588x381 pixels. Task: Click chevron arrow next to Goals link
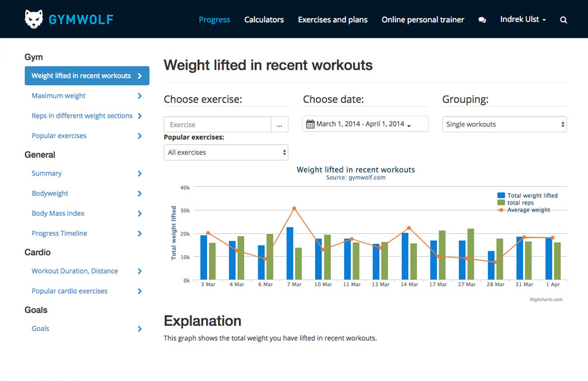coord(140,329)
